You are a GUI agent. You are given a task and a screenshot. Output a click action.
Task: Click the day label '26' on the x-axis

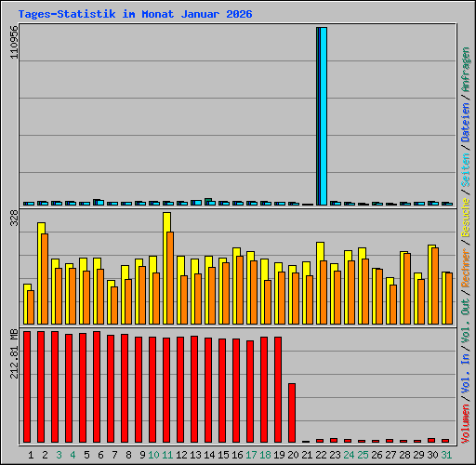(x=377, y=455)
